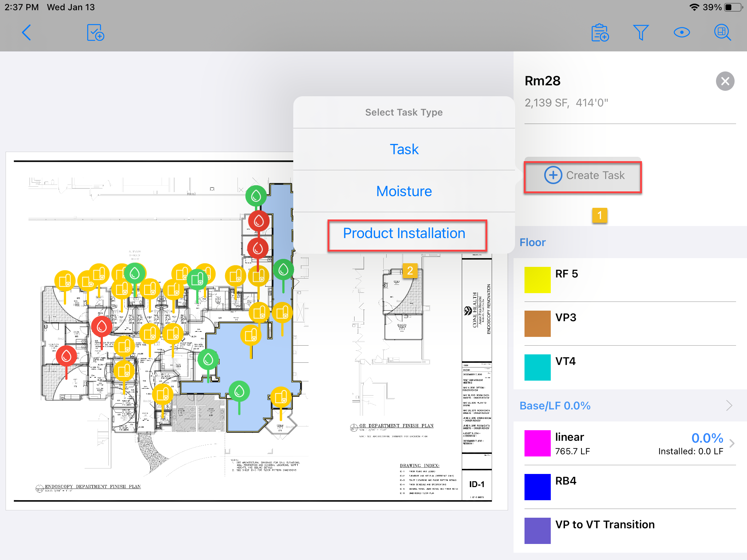
Task: Select Product Installation task type
Action: click(404, 233)
